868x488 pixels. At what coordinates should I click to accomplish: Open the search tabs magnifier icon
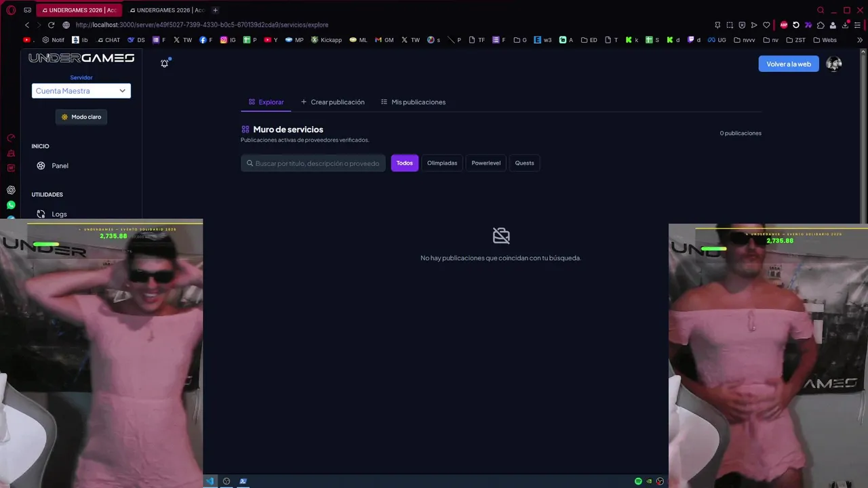pos(821,10)
